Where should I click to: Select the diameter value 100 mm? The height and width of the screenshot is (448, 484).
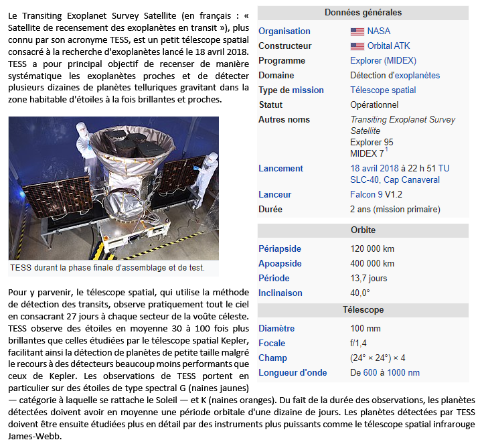[x=365, y=329]
